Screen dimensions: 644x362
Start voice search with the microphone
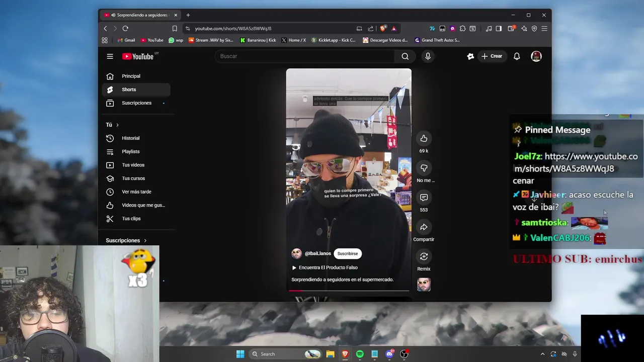pyautogui.click(x=428, y=56)
